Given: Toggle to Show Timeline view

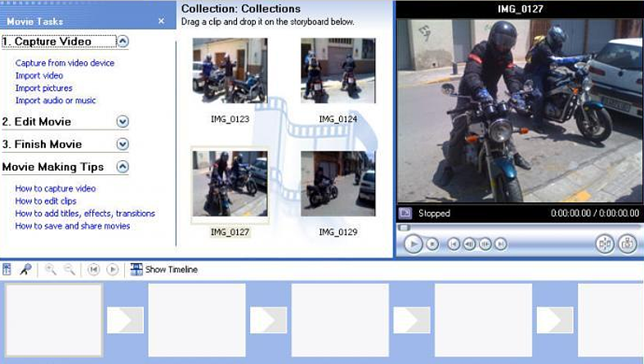Looking at the screenshot, I should pyautogui.click(x=164, y=269).
